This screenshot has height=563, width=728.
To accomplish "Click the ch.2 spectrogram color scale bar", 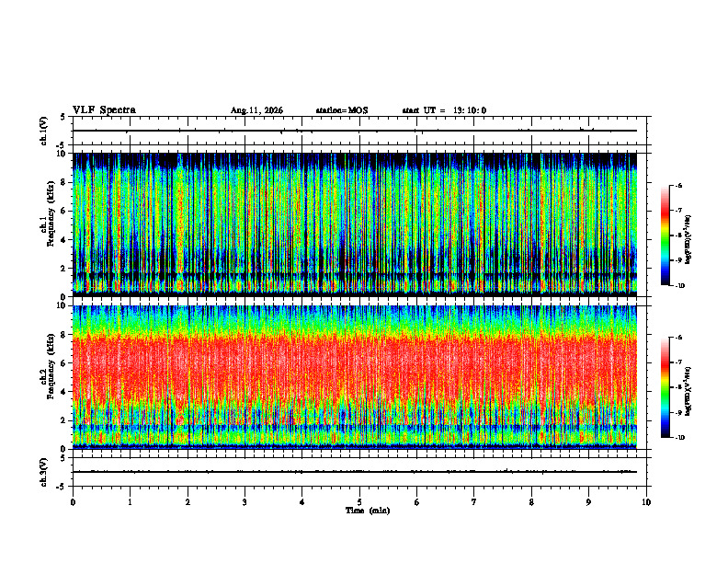I will [x=665, y=387].
